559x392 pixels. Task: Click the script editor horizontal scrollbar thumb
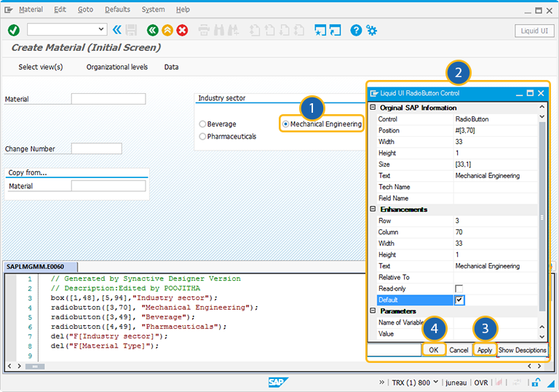(x=35, y=367)
